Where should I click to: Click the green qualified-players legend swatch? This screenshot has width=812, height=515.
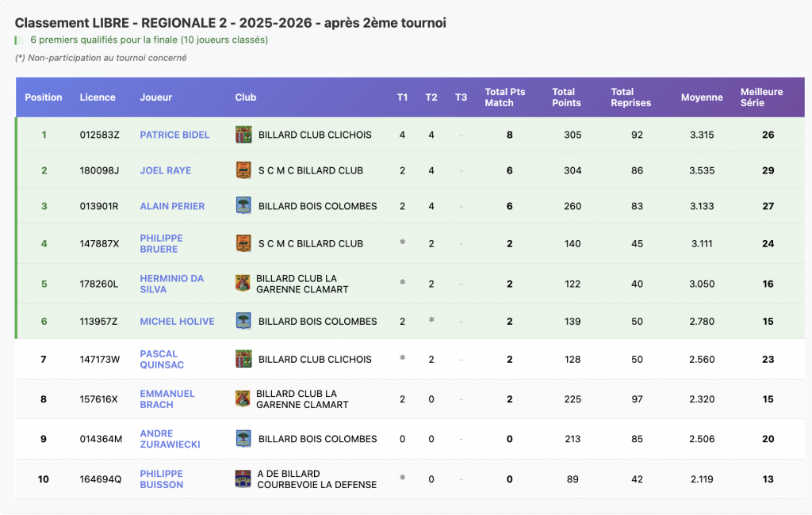[x=17, y=40]
